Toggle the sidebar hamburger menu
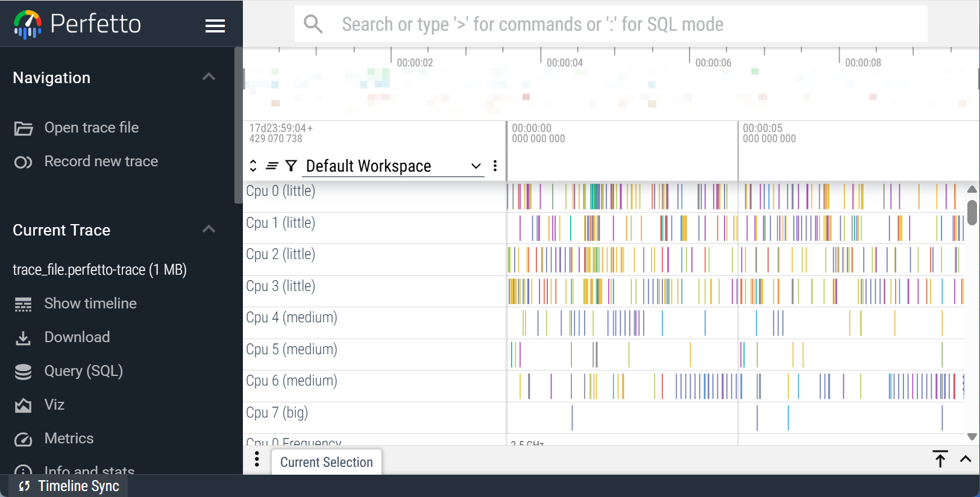 [215, 25]
